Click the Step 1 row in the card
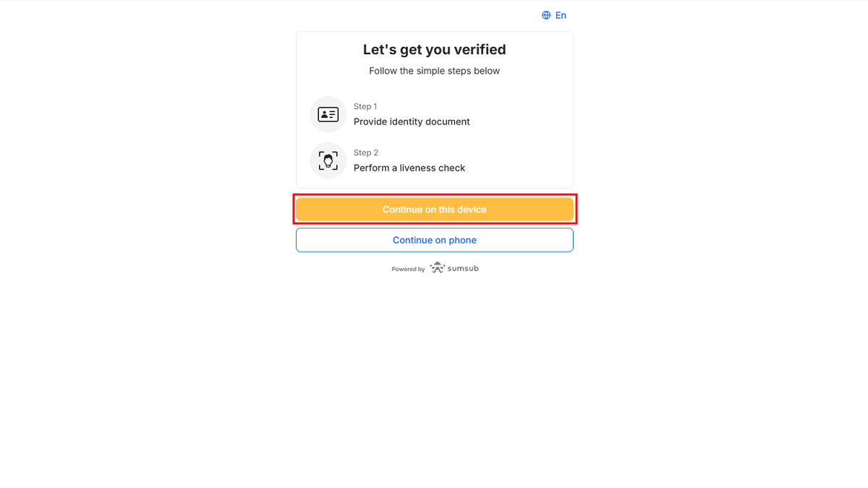868x488 pixels. 435,114
